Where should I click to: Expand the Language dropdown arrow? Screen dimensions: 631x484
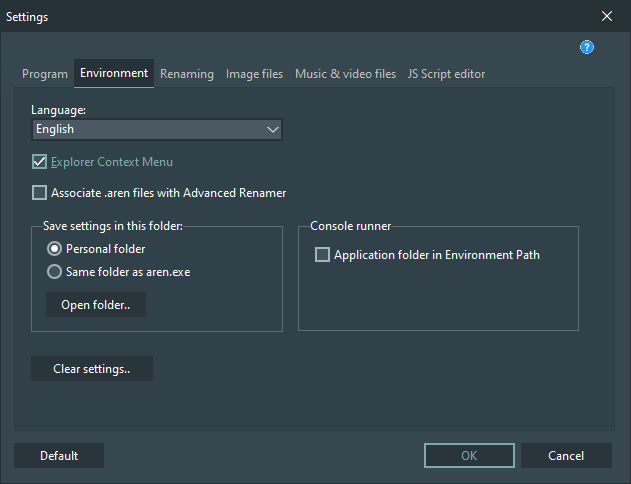(272, 130)
